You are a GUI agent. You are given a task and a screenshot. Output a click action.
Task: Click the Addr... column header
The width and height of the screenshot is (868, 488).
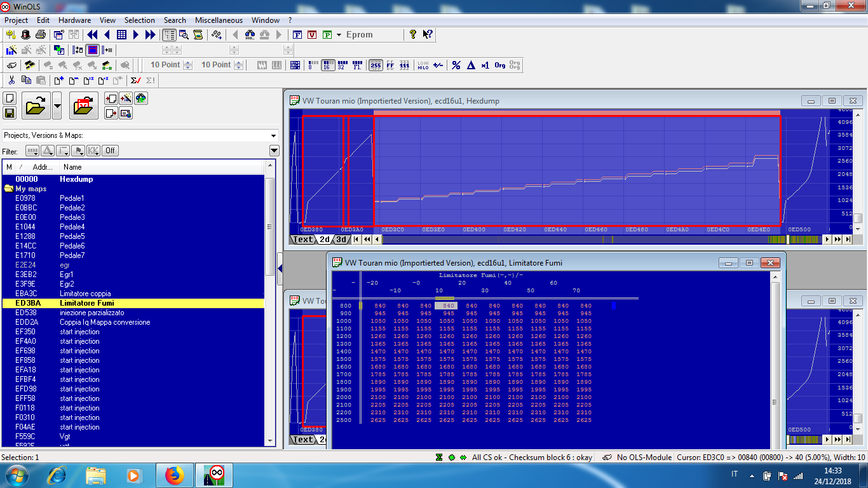click(x=43, y=167)
